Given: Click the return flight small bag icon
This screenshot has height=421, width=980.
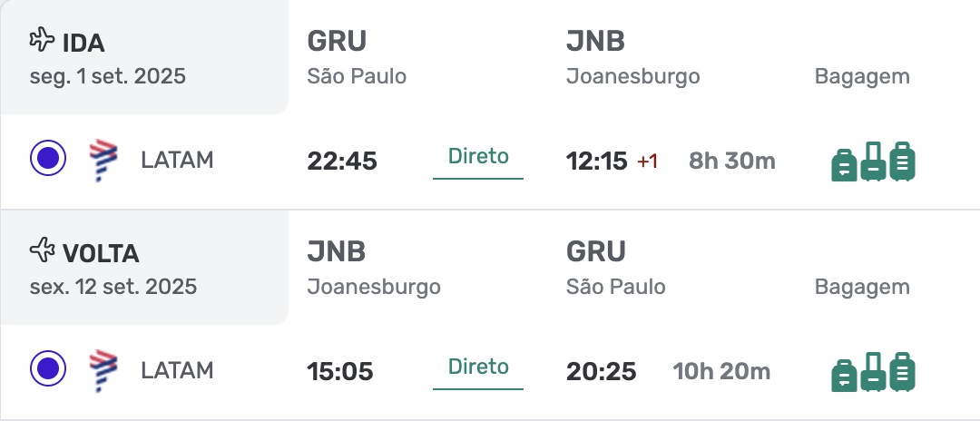Looking at the screenshot, I should pos(844,376).
